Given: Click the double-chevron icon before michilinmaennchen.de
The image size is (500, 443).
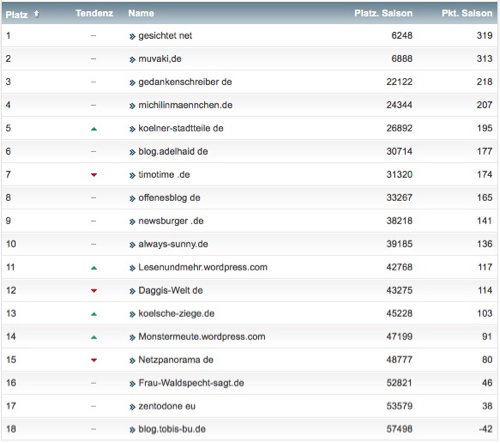Looking at the screenshot, I should click(132, 106).
